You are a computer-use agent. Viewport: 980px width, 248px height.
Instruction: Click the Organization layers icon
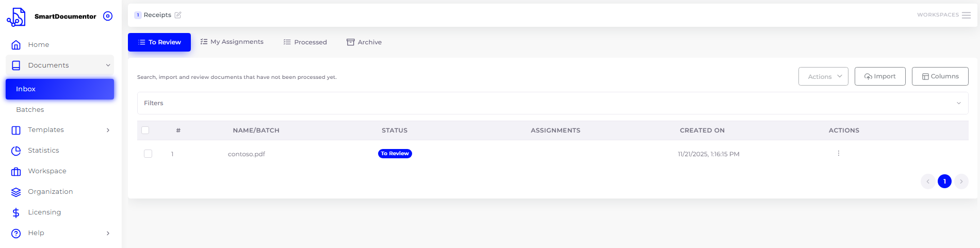16,192
